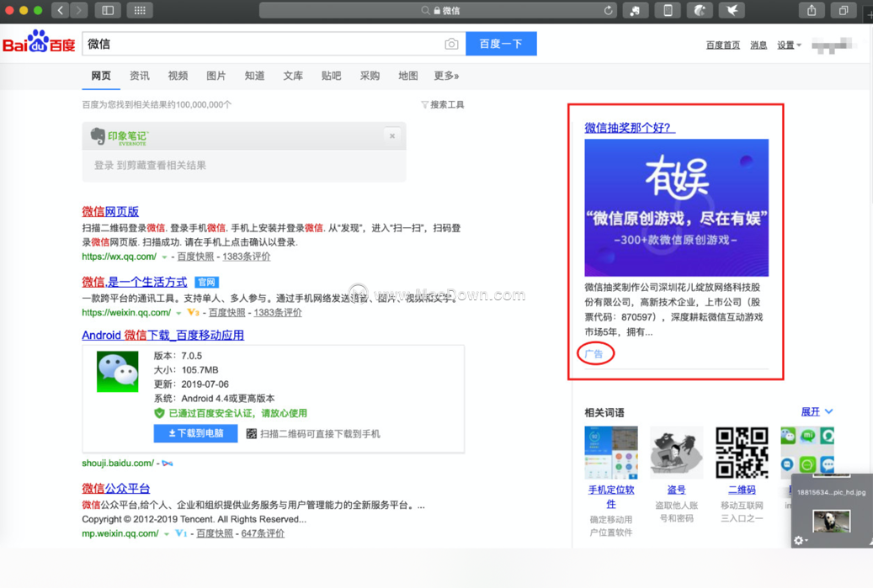Screen dimensions: 873x588
Task: Dismiss the Evernote results box
Action: click(392, 135)
